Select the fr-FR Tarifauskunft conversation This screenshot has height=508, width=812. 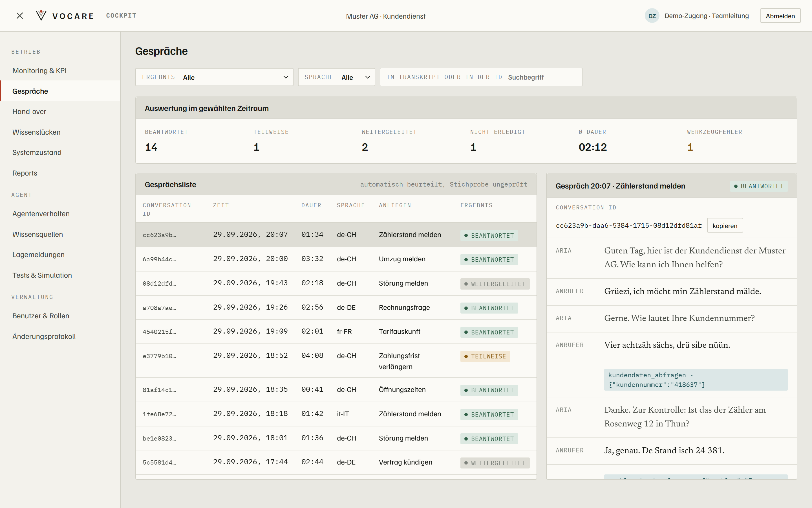tap(336, 332)
